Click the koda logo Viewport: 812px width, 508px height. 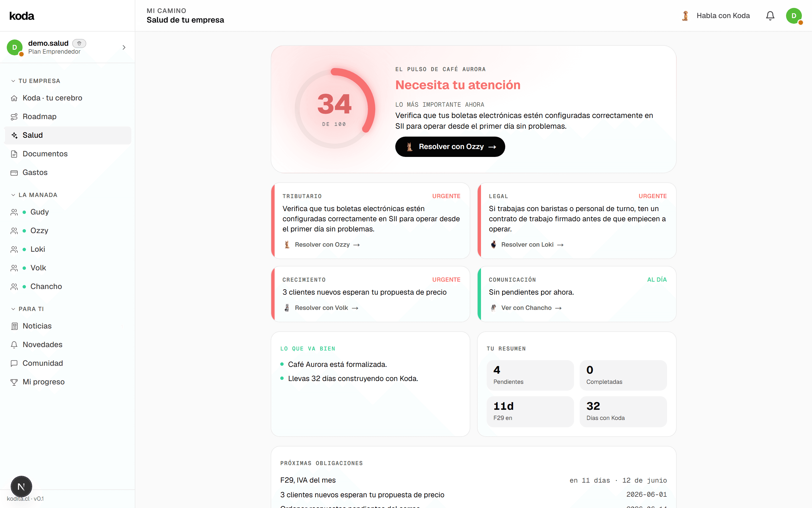[22, 16]
